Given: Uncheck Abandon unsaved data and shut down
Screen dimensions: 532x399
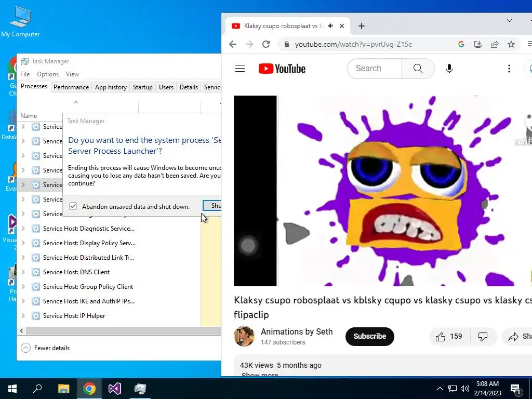Looking at the screenshot, I should coord(73,206).
